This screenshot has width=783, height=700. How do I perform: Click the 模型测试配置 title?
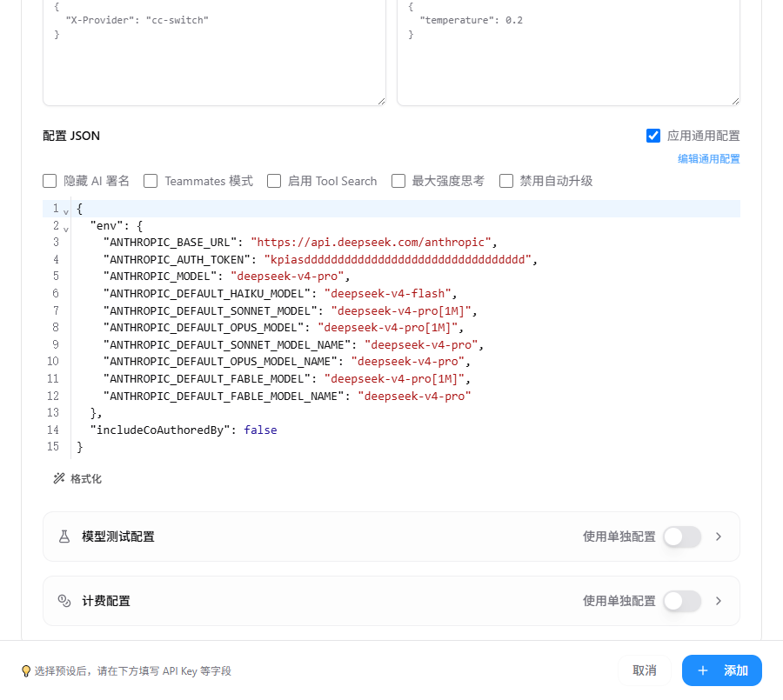tap(118, 537)
